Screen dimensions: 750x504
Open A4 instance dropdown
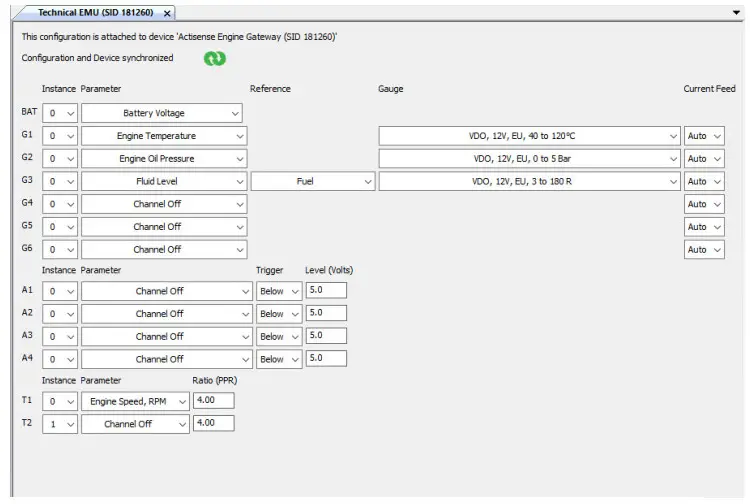[x=60, y=359]
